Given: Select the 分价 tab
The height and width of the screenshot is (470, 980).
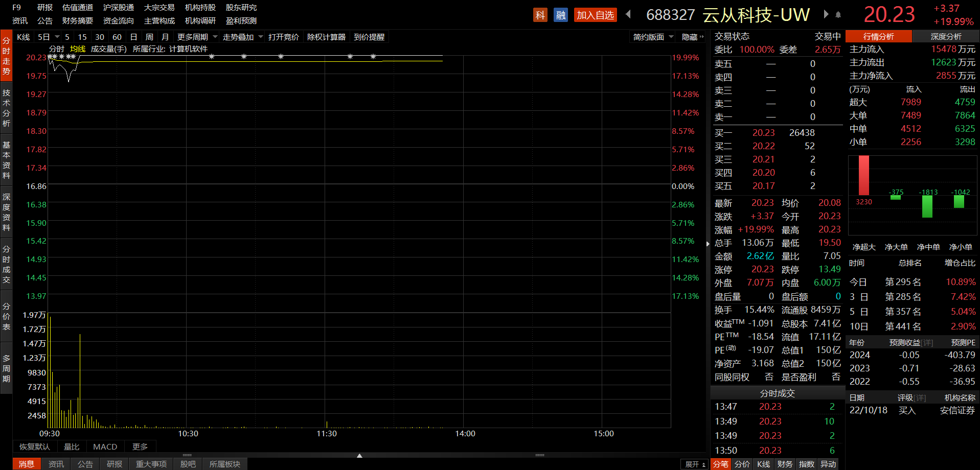Looking at the screenshot, I should 742,464.
